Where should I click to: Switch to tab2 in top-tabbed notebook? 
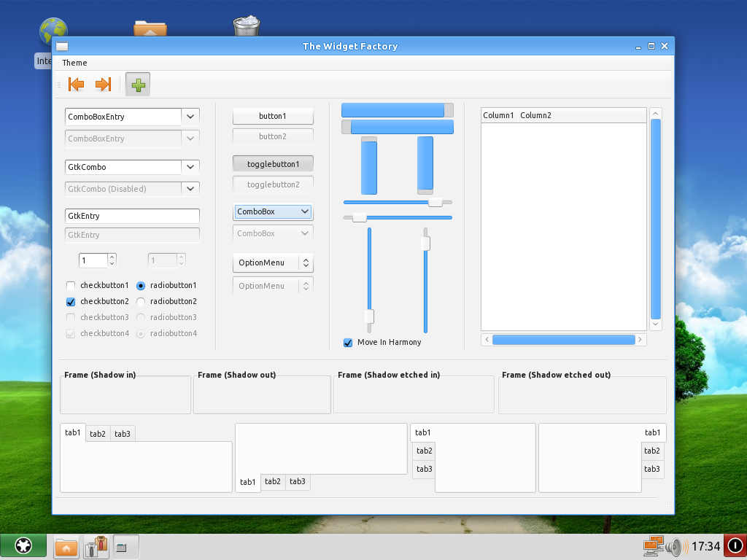(98, 434)
